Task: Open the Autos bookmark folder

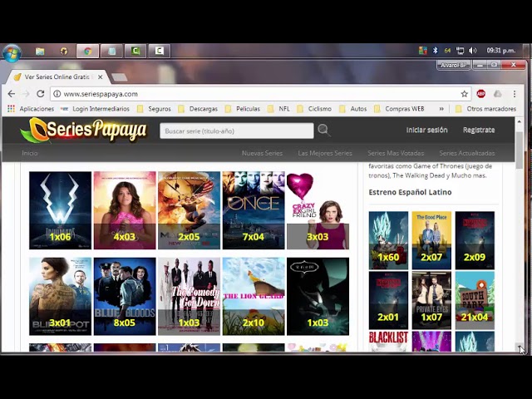Action: click(352, 109)
